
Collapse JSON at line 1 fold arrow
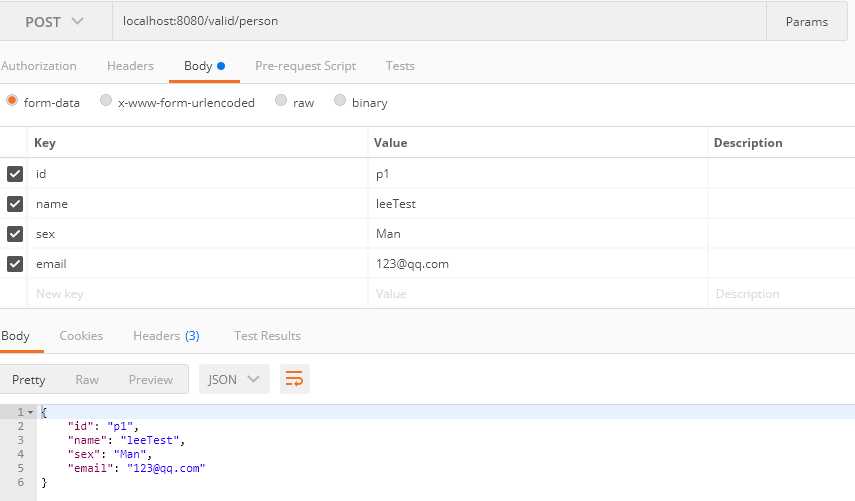tap(30, 412)
